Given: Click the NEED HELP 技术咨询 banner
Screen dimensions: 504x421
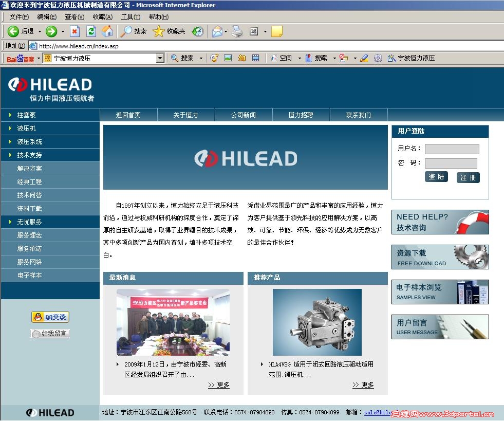Looking at the screenshot, I should click(440, 222).
